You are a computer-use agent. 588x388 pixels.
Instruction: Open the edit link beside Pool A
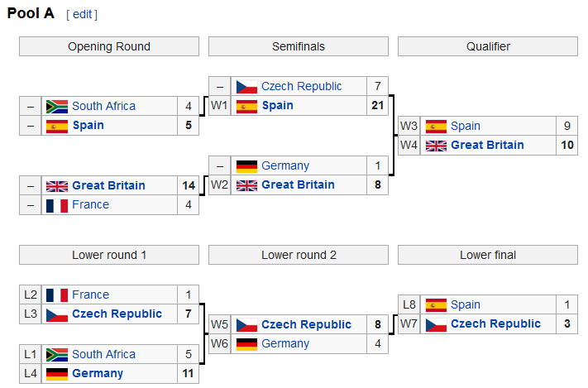(82, 15)
